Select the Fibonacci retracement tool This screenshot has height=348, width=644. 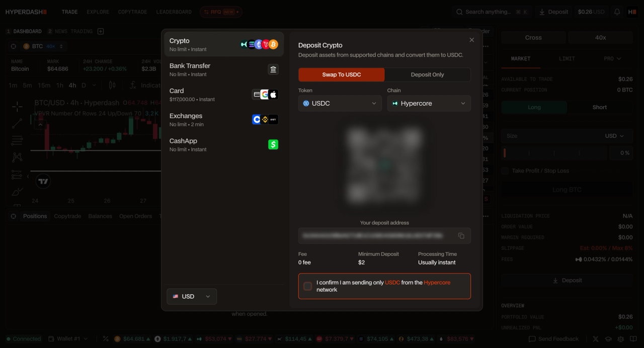(17, 140)
